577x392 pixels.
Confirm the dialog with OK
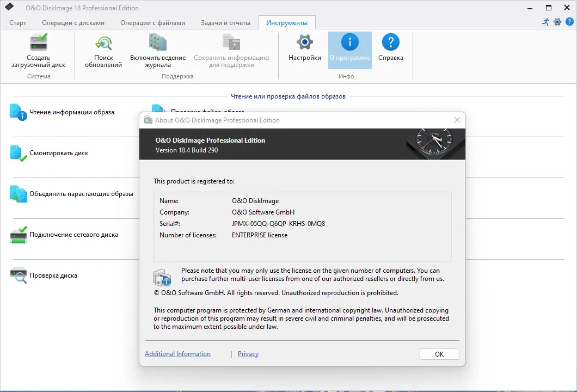coord(439,354)
